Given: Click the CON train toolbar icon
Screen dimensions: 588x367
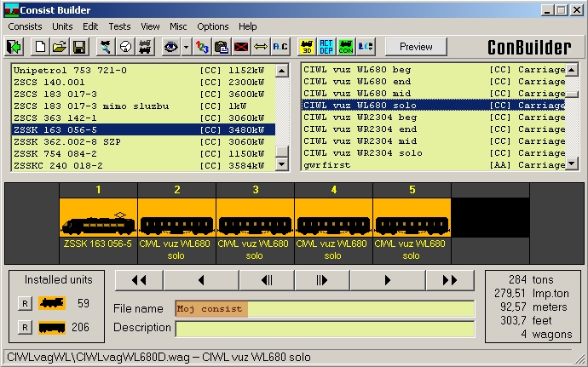Looking at the screenshot, I should [346, 46].
